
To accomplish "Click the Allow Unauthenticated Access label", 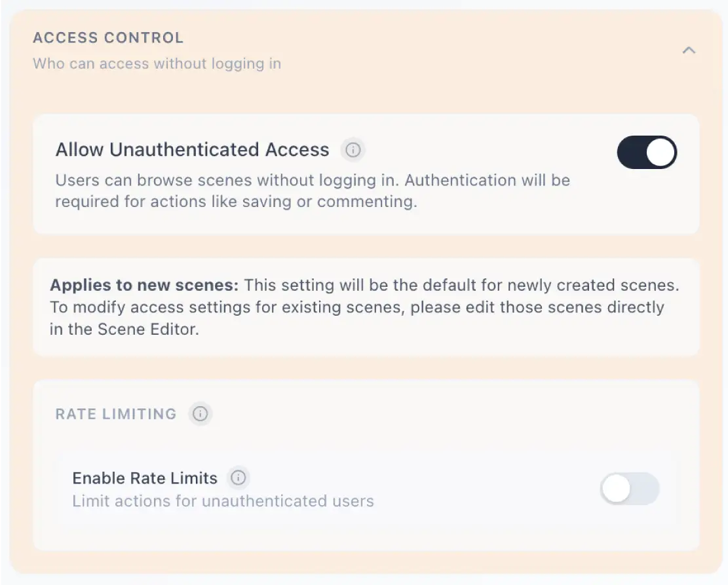I will (192, 150).
